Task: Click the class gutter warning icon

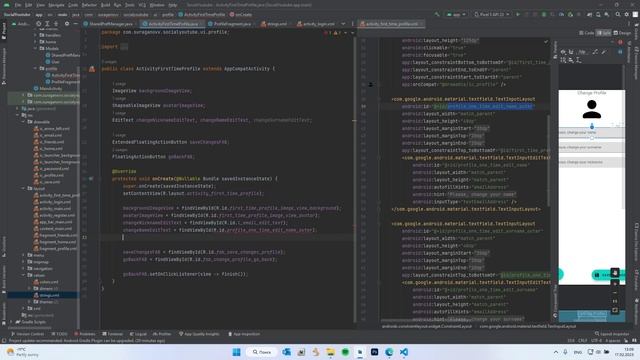Action: tap(92, 69)
